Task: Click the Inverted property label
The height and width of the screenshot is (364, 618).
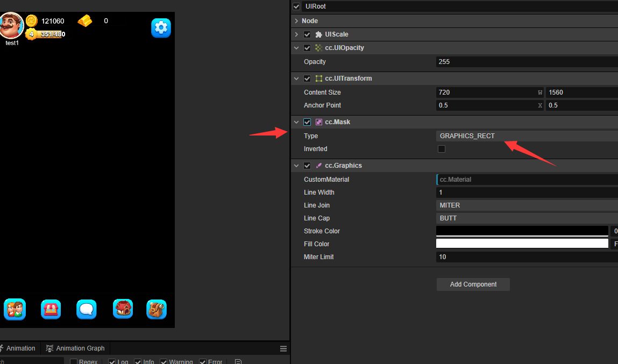Action: 315,149
